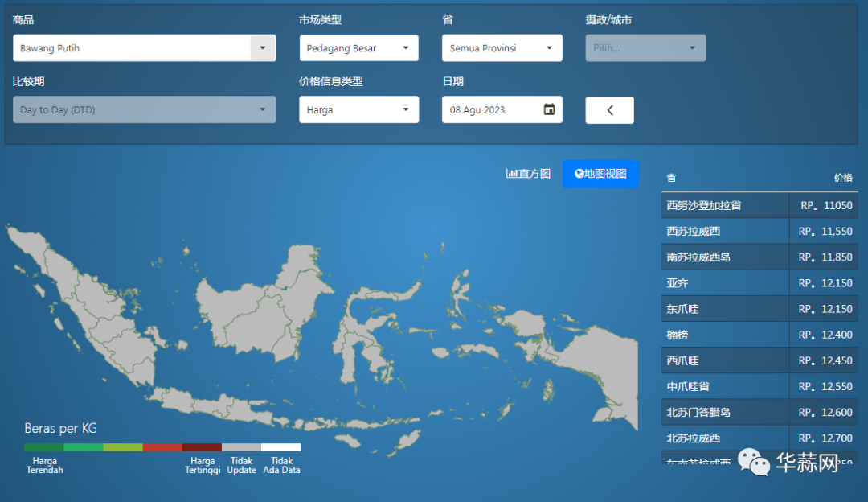Select the 中爪哇省 row
The width and height of the screenshot is (868, 502).
click(x=759, y=387)
